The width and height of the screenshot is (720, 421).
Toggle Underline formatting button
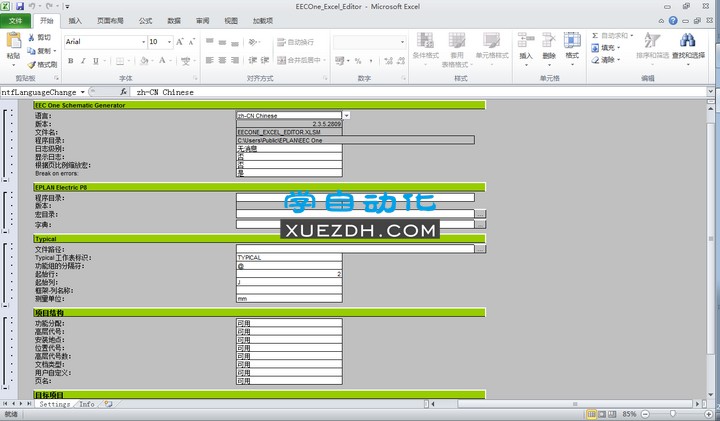tap(96, 61)
